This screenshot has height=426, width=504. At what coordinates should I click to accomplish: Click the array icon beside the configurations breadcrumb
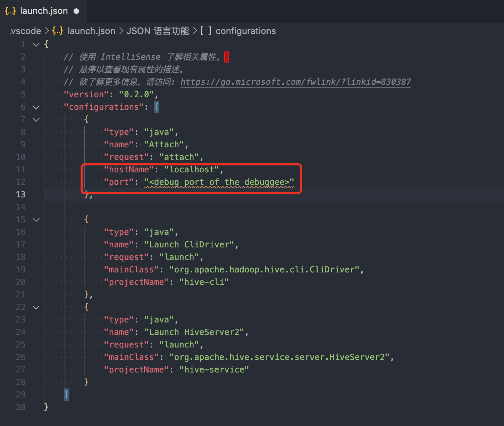click(206, 31)
